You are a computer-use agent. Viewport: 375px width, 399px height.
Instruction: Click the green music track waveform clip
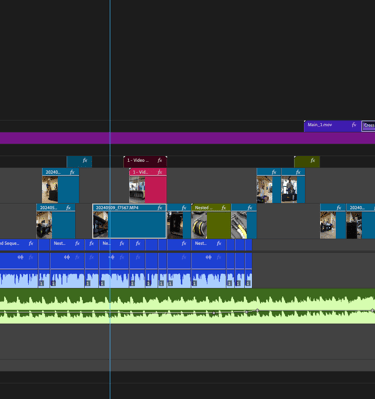tap(187, 306)
